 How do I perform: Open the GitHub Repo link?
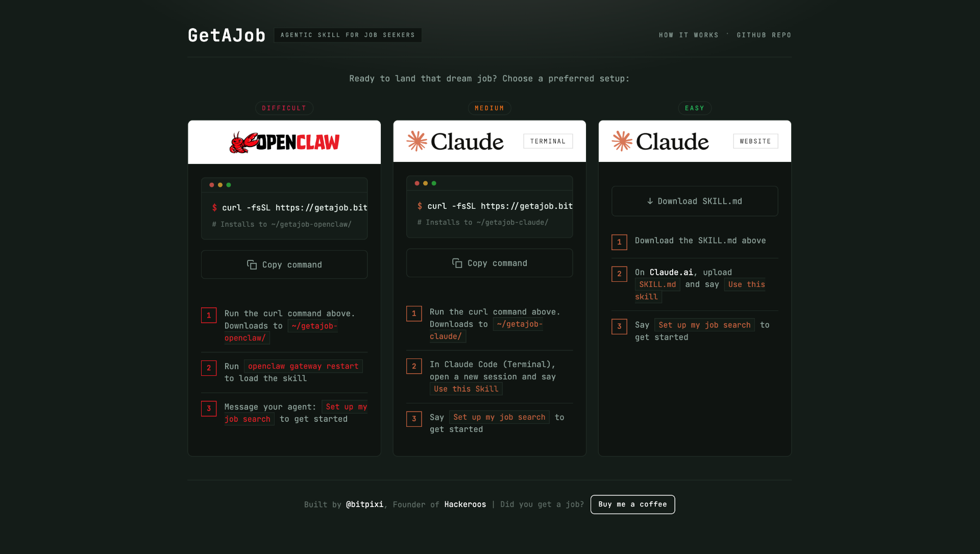[x=764, y=35]
